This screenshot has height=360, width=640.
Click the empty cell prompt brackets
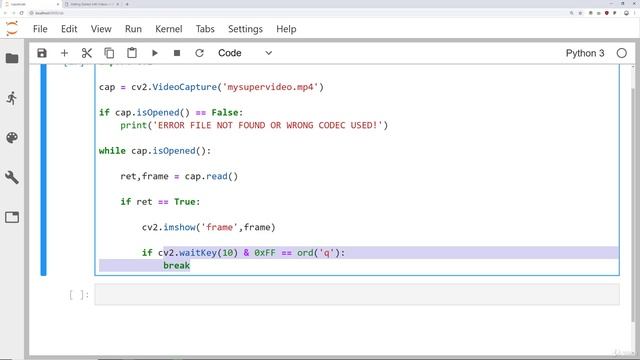coord(79,295)
